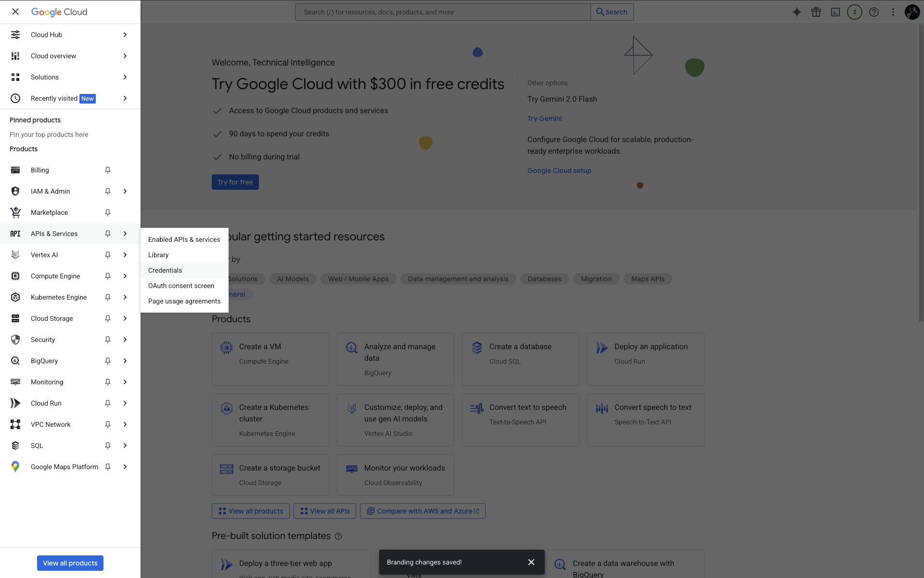Click the Try for free button
Screen dimensions: 924x578
coord(235,182)
